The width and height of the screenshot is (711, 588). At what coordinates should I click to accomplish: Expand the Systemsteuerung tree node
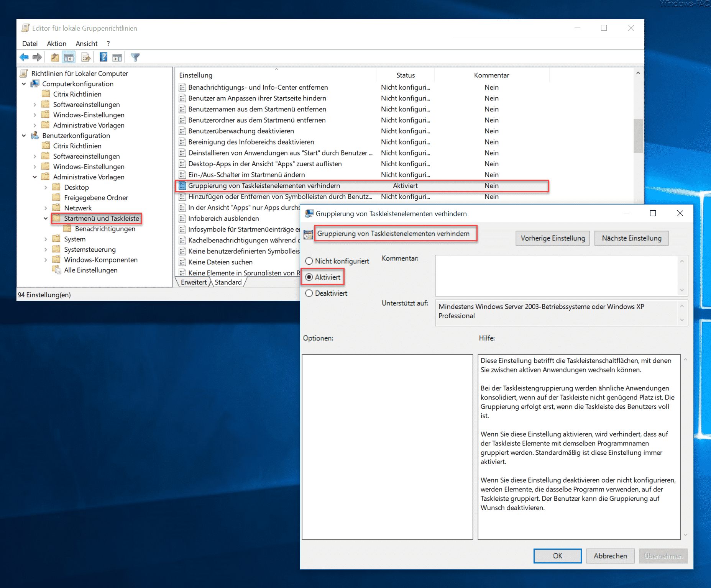pos(46,249)
